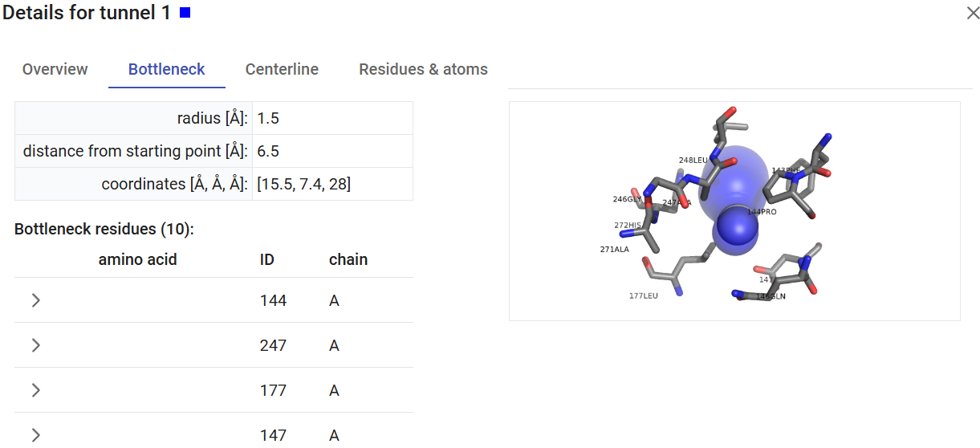Click the coordinates value cell

tap(332, 184)
